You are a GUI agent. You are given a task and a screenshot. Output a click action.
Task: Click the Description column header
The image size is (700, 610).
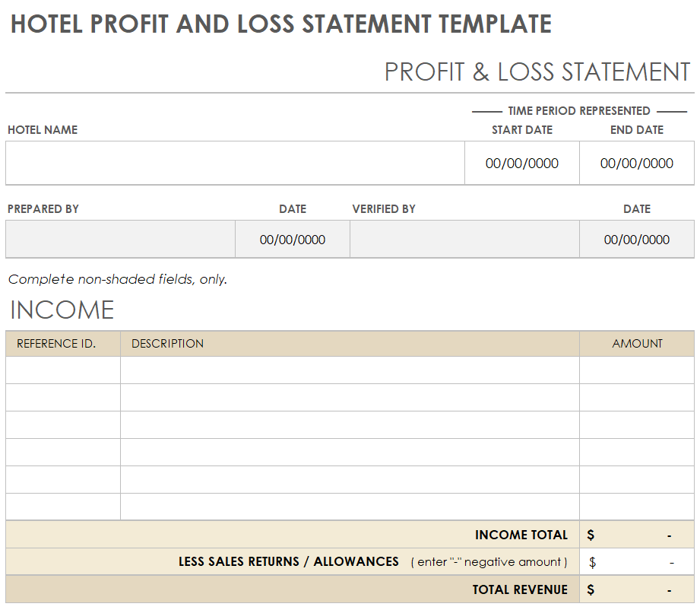(x=167, y=344)
